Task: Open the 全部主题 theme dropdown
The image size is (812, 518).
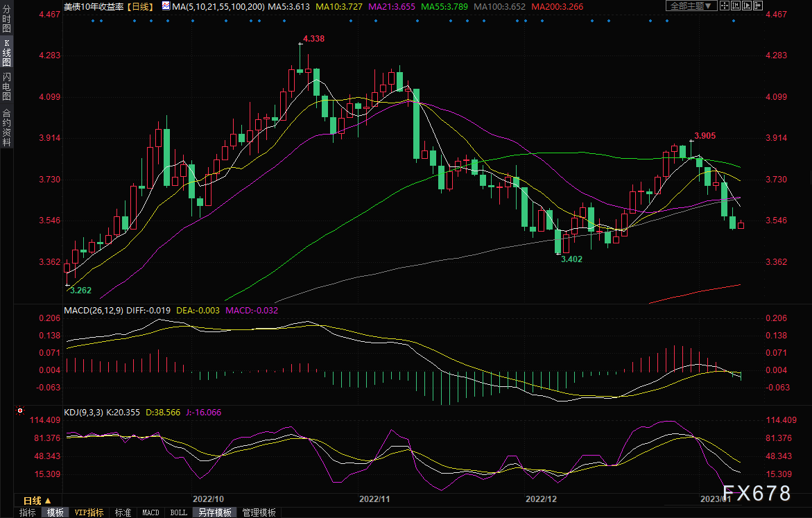Action: point(691,6)
